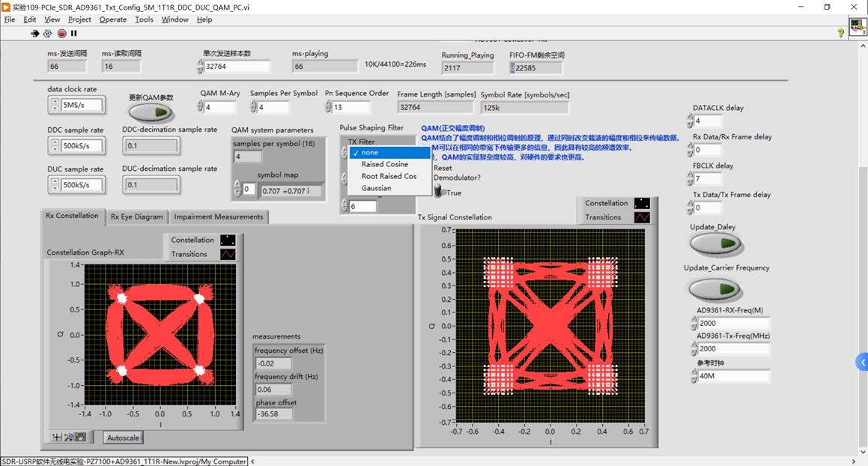The height and width of the screenshot is (466, 868).
Task: Click the Symbol Rate value 125k
Action: [x=524, y=107]
